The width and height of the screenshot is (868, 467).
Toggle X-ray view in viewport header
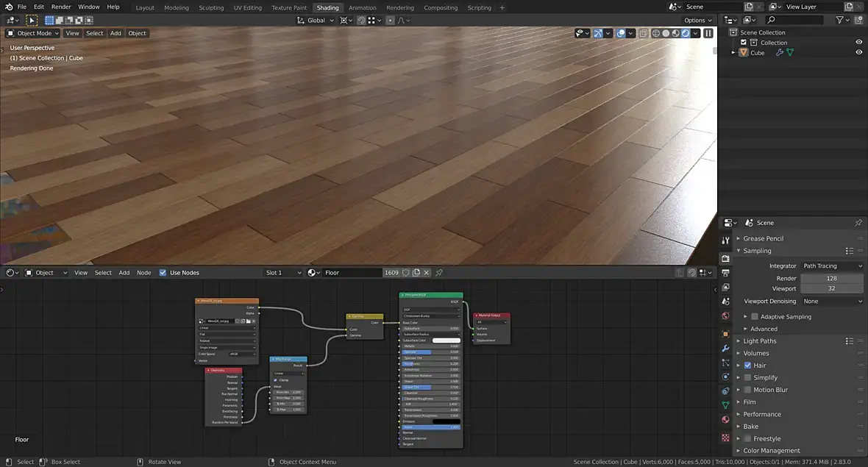tap(643, 33)
